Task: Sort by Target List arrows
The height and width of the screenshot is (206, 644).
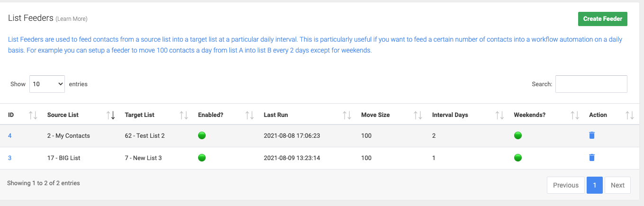Action: click(x=184, y=115)
